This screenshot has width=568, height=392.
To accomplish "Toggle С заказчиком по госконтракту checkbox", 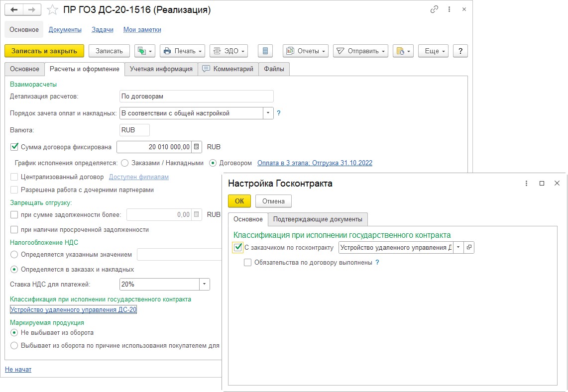I will click(238, 247).
